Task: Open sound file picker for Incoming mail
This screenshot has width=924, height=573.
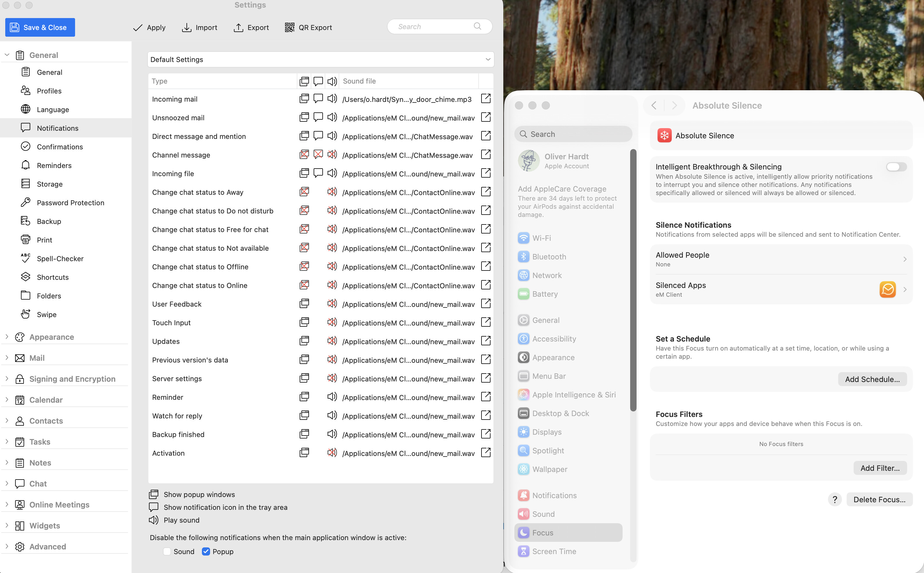Action: (x=486, y=99)
